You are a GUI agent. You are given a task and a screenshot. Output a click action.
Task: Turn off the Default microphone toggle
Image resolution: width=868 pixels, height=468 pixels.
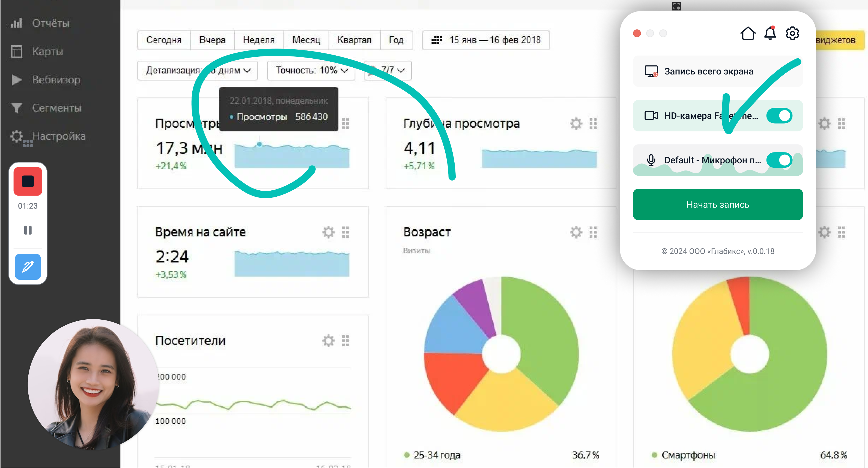(779, 160)
